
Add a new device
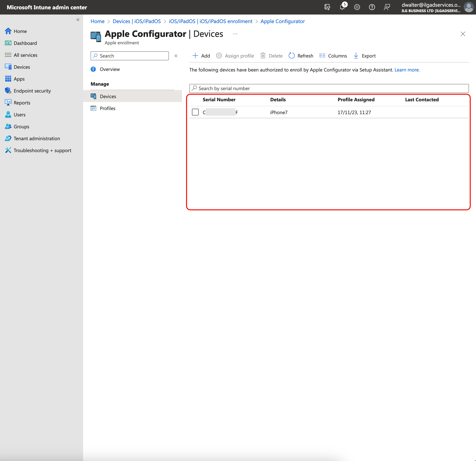click(x=201, y=56)
